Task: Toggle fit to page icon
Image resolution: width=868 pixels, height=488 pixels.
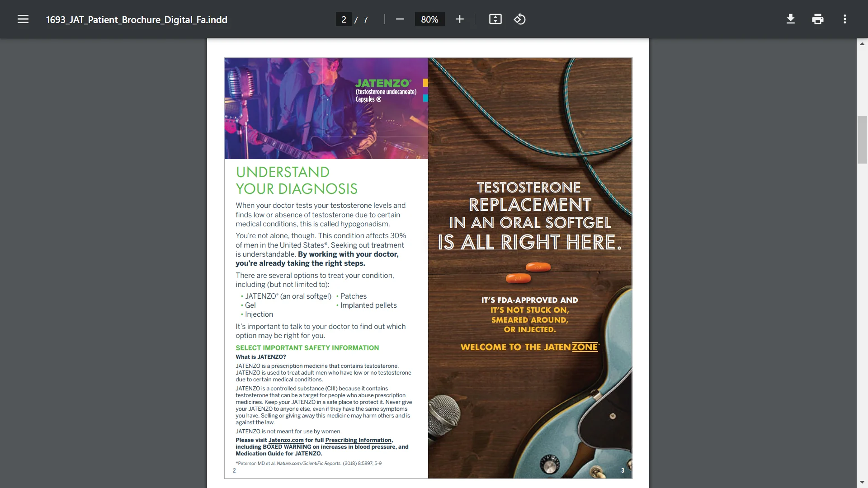Action: click(x=495, y=19)
